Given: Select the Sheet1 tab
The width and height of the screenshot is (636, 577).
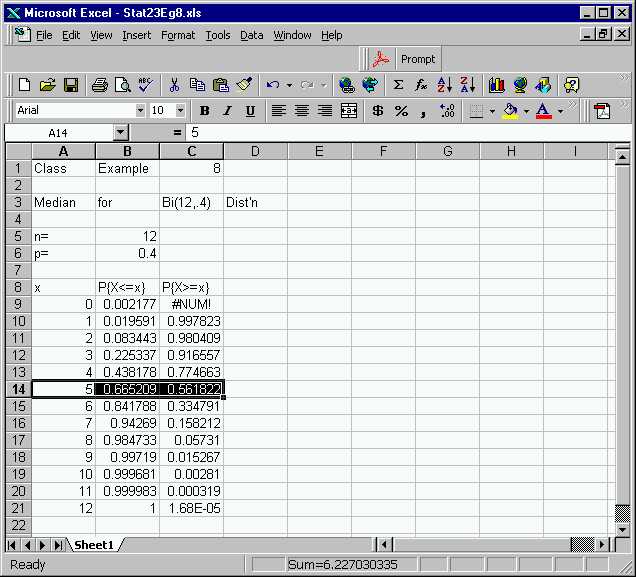Looking at the screenshot, I should 94,545.
